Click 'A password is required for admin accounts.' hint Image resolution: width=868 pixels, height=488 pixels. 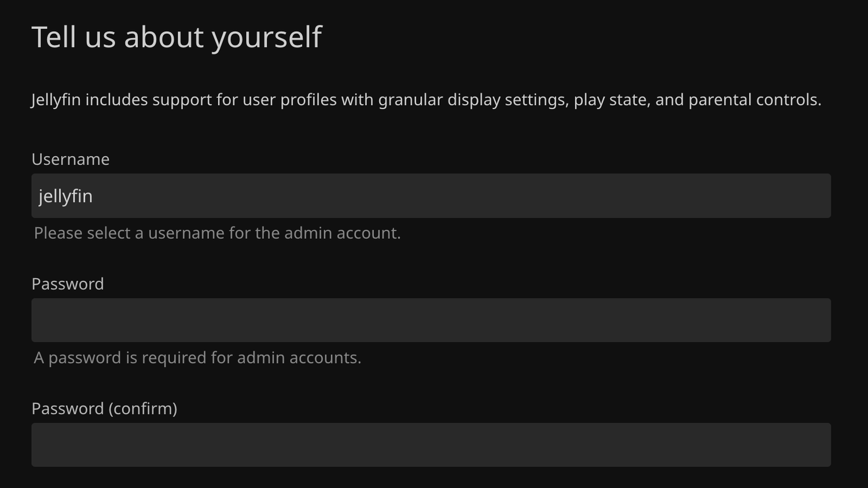coord(197,358)
